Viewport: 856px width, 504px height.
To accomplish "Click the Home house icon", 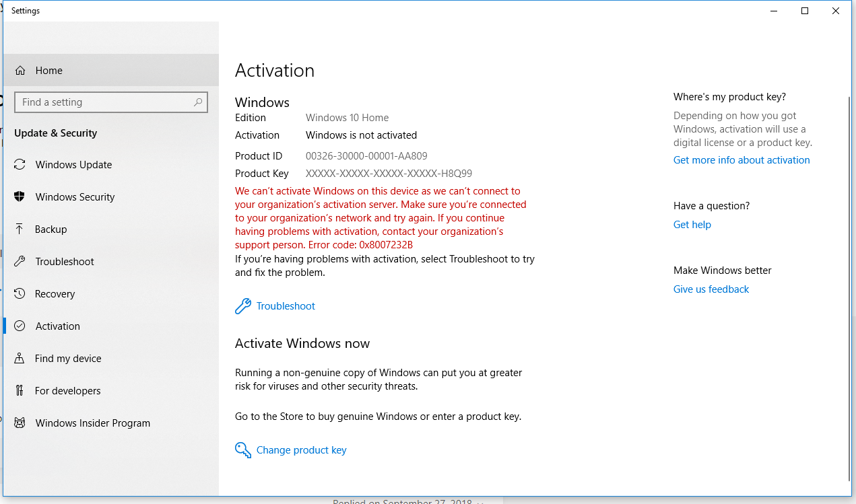I will (x=20, y=71).
